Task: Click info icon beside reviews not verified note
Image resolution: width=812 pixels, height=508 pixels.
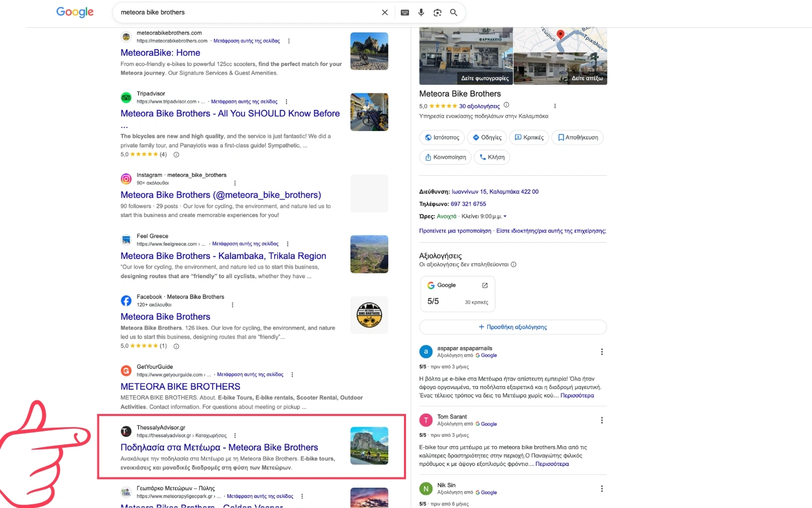Action: click(514, 265)
